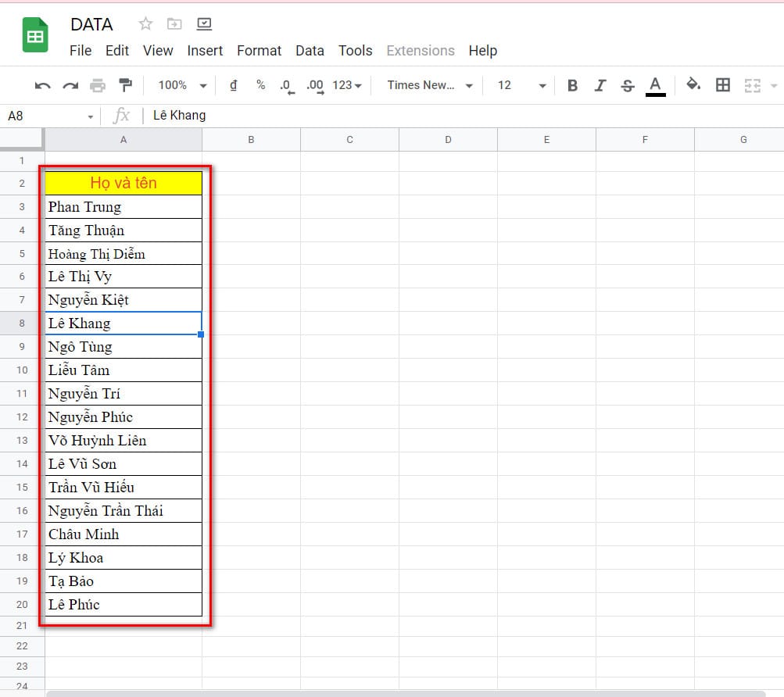The image size is (784, 697).
Task: Click the move to folder icon
Action: pos(174,24)
